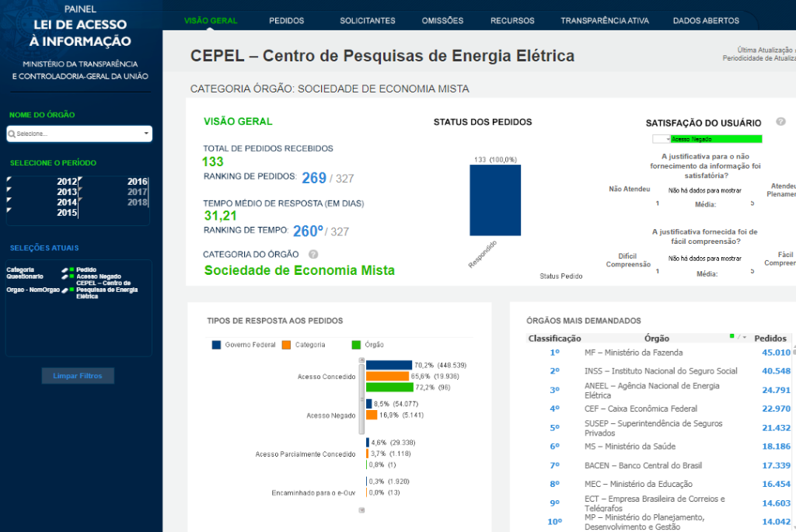Click scroll-up arrow in response types chart
This screenshot has height=532, width=796.
click(361, 360)
